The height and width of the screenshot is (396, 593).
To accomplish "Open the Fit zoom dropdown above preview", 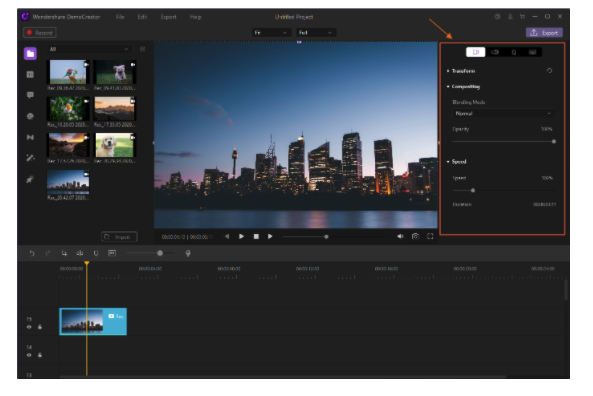I will (x=271, y=33).
